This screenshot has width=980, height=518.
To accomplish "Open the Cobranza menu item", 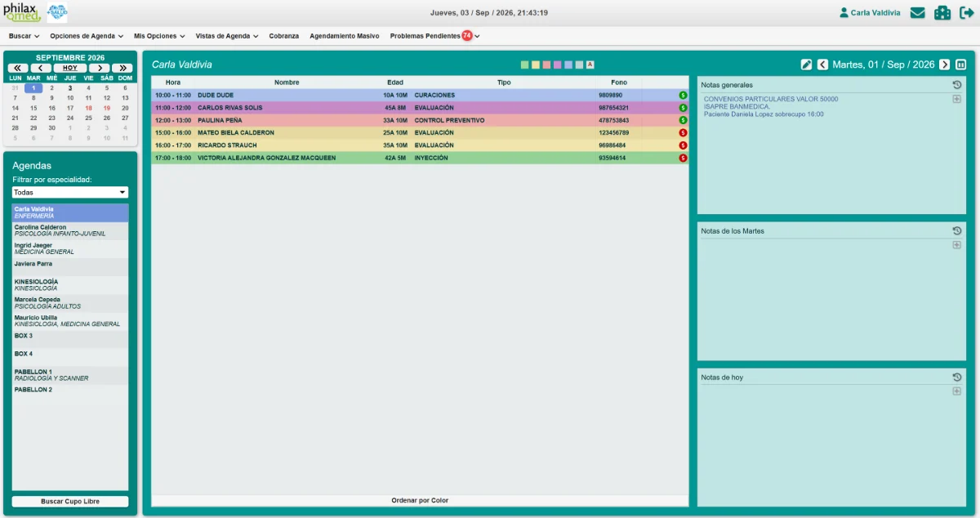I will point(284,36).
